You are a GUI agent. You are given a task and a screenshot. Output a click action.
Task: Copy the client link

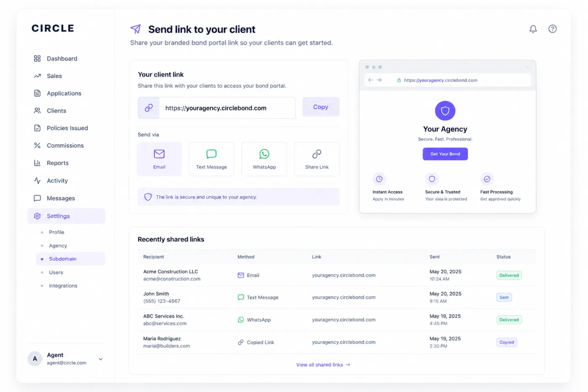click(x=321, y=107)
